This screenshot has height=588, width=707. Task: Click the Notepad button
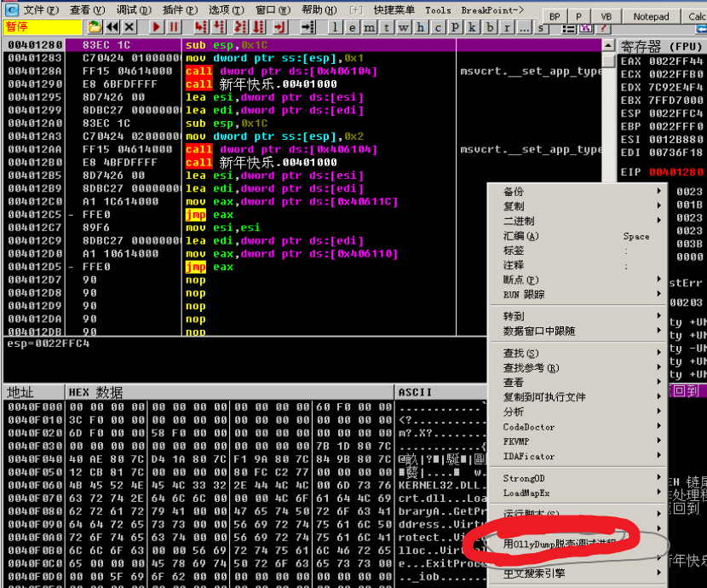651,16
